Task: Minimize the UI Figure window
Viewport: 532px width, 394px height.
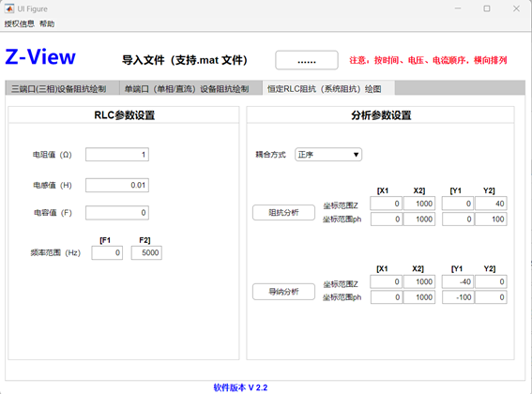Action: click(458, 8)
